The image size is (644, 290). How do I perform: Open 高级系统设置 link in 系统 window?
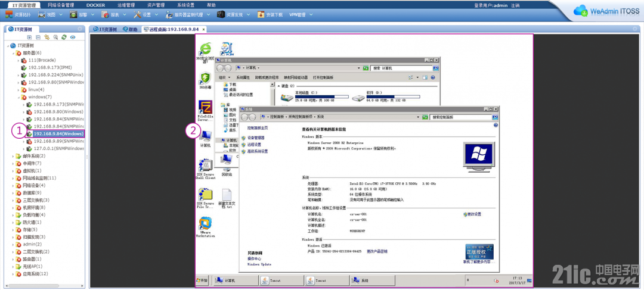click(x=258, y=151)
